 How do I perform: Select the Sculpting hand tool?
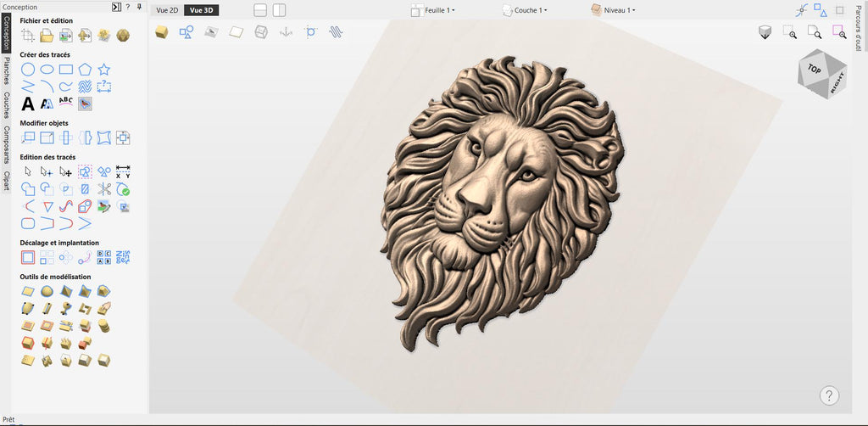coord(103,308)
